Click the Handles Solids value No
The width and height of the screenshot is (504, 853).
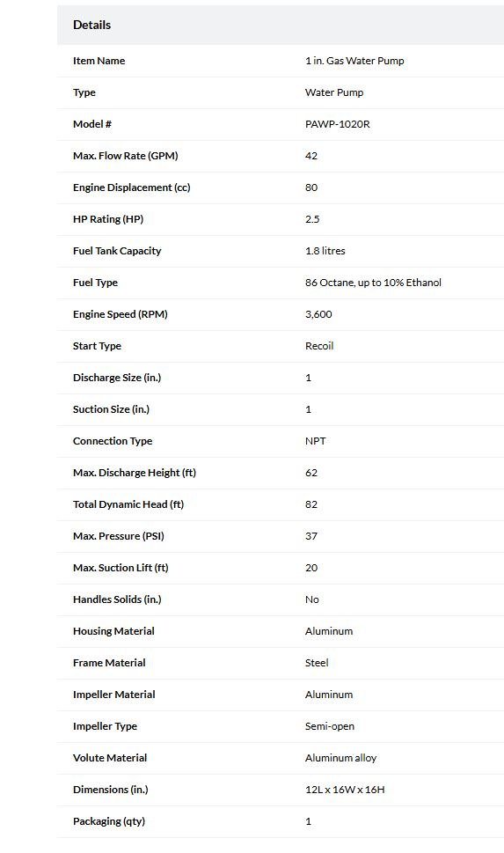pyautogui.click(x=312, y=599)
